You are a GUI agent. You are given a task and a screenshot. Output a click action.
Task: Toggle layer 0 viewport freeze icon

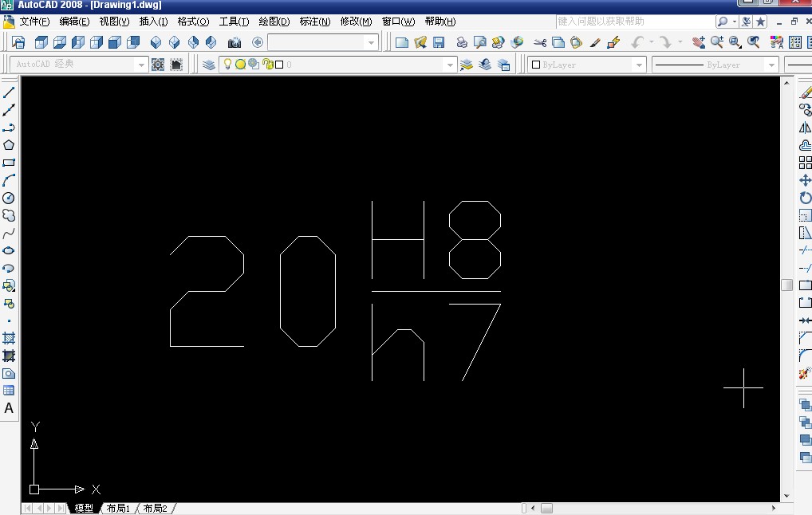pyautogui.click(x=253, y=65)
